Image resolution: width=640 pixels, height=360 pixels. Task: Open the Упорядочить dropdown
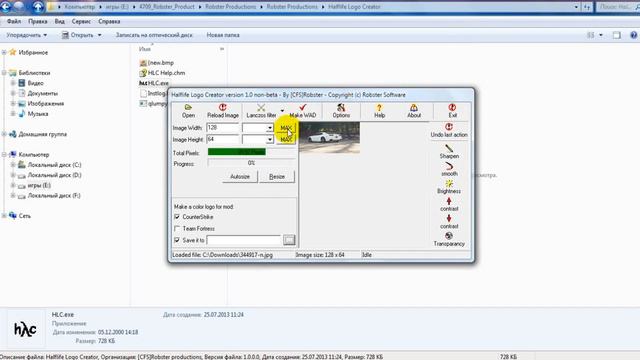[x=27, y=35]
